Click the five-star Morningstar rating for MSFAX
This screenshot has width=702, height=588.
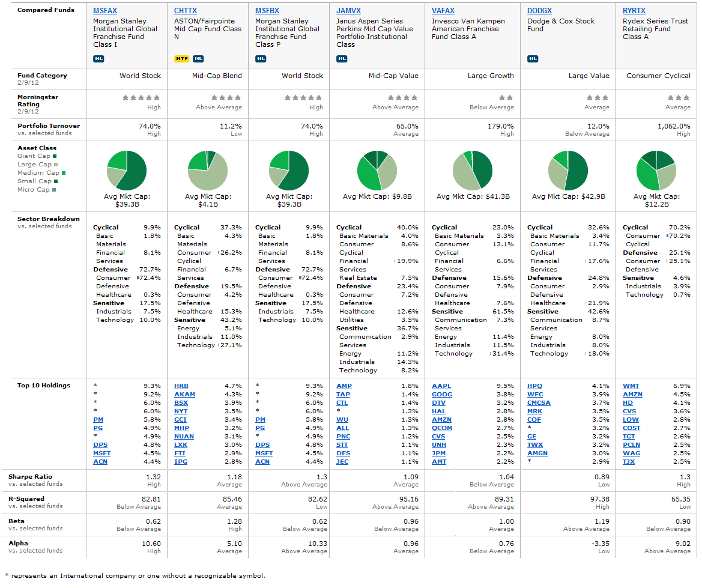coord(142,98)
